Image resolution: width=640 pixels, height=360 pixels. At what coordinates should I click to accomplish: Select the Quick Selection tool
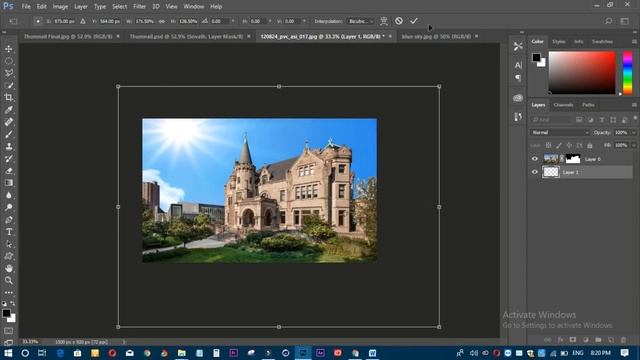click(x=9, y=86)
